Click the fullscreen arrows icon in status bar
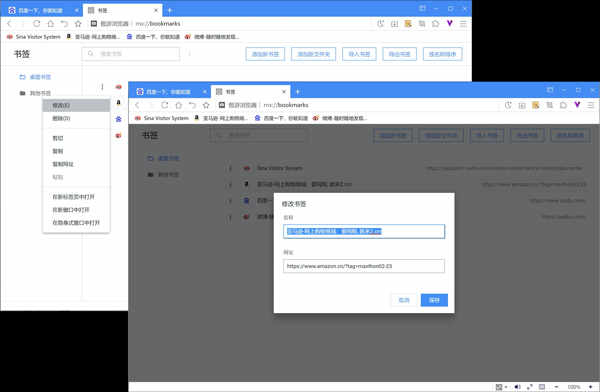Screen dimensions: 600x392 point(530,387)
